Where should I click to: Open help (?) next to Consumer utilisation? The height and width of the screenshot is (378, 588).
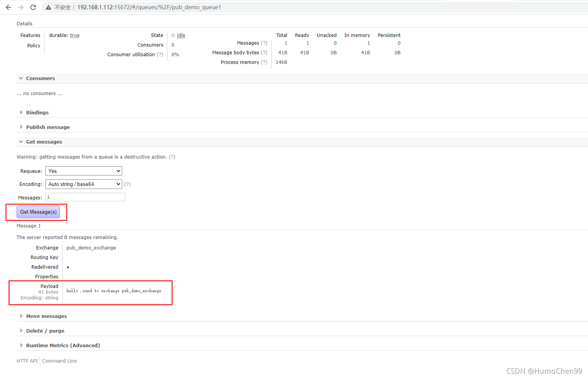[160, 55]
